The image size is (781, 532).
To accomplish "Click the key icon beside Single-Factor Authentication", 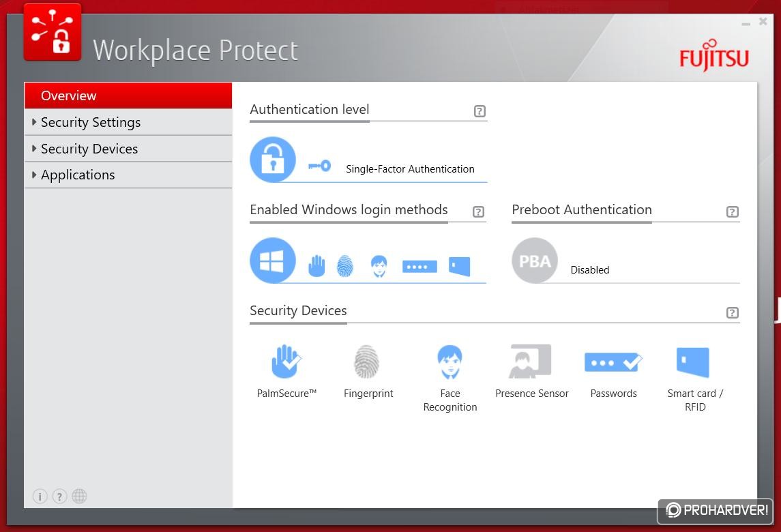I will point(319,165).
